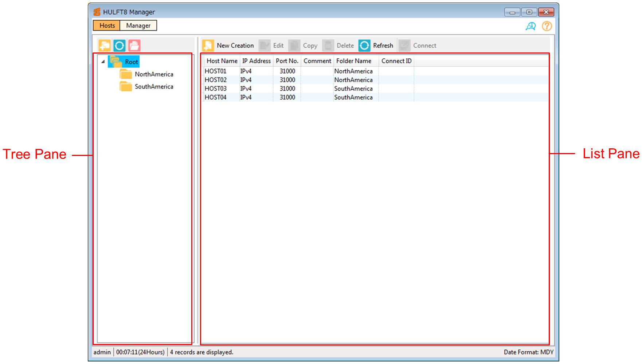Open the help question mark icon
The width and height of the screenshot is (642, 364).
547,26
